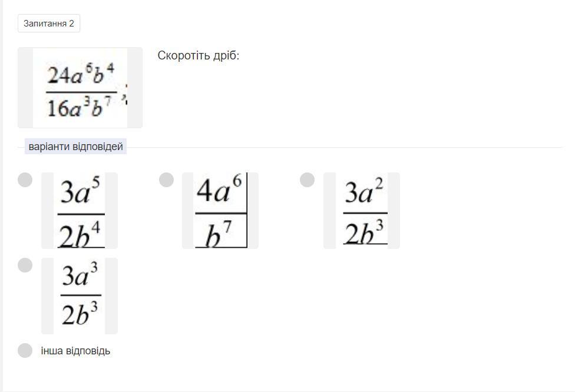Click the answer image 3a⁵ over 2b⁴
Viewport: 575px width, 392px height.
click(80, 211)
